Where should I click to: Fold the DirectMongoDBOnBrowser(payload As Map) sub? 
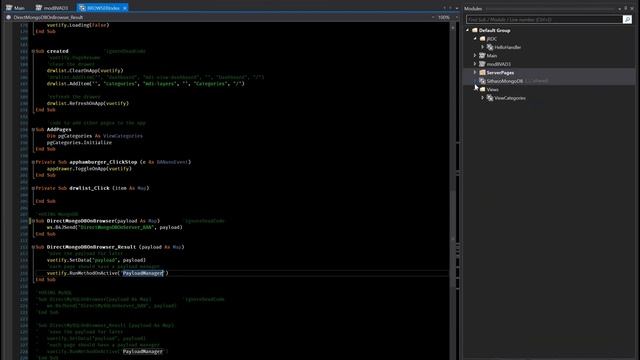click(33, 221)
